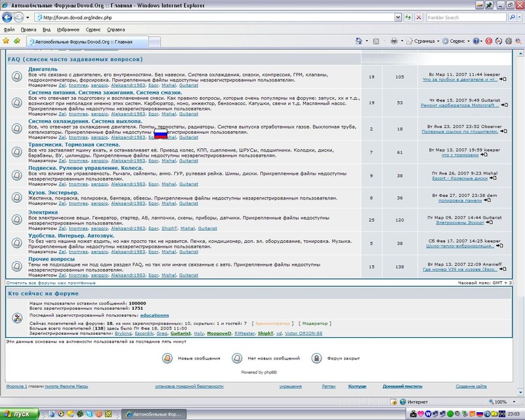Viewport: 525px width, 420px height.
Task: Click the пуск Start button
Action: point(19,414)
